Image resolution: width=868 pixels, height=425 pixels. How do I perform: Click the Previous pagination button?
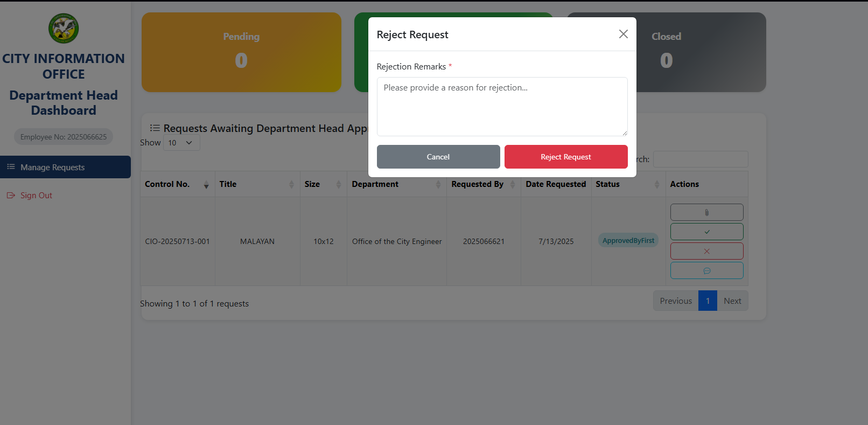point(676,301)
